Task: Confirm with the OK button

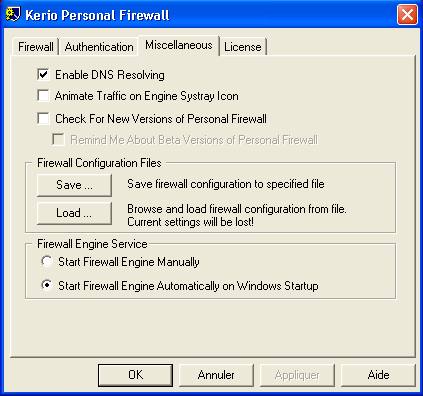Action: click(135, 375)
